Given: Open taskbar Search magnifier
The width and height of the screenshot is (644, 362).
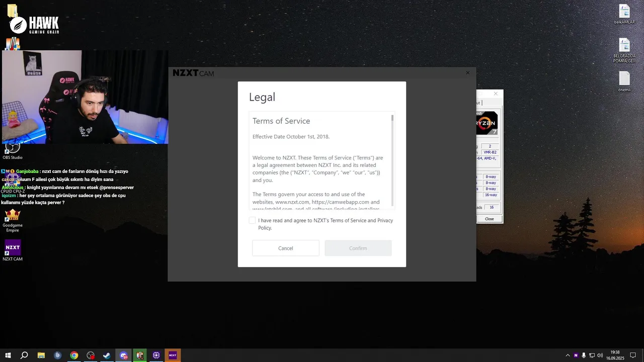Looking at the screenshot, I should coord(24,355).
